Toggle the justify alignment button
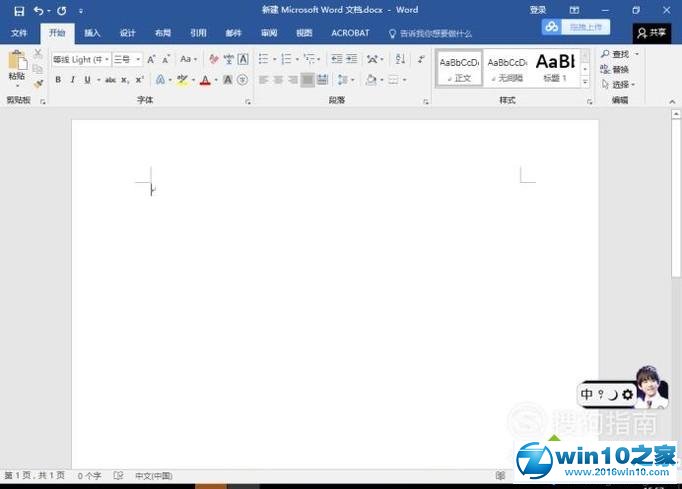Image resolution: width=682 pixels, height=489 pixels. click(308, 80)
